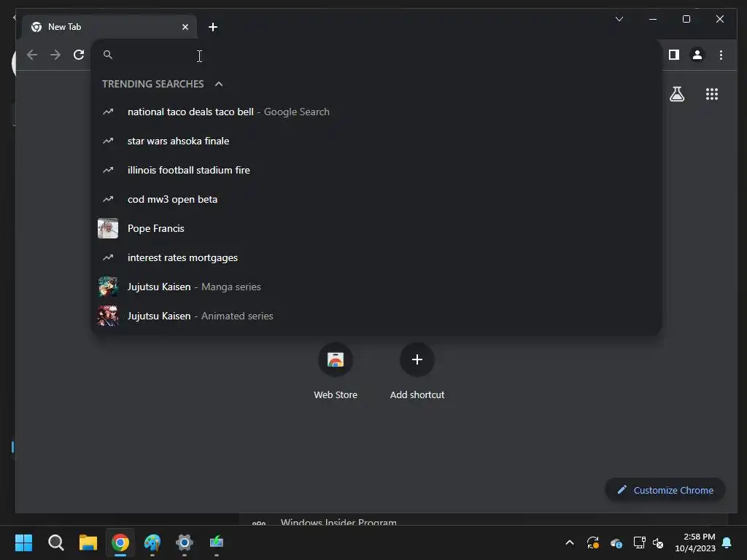This screenshot has width=747, height=560.
Task: Click the browser forward arrow
Action: (55, 55)
